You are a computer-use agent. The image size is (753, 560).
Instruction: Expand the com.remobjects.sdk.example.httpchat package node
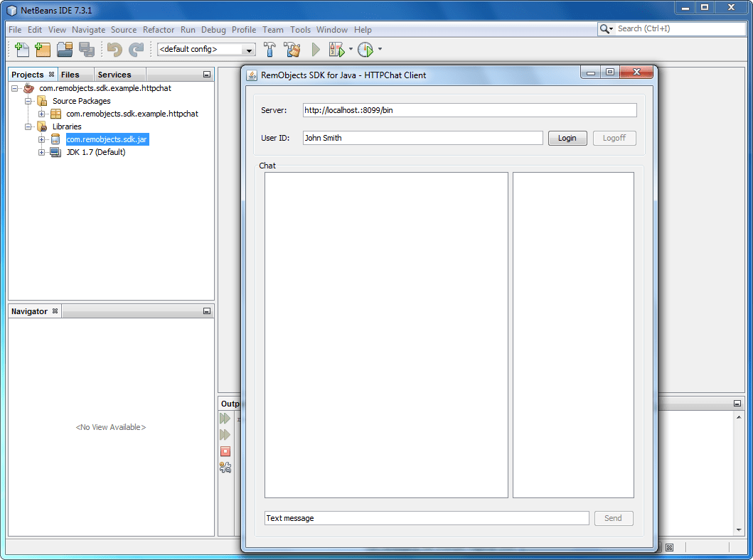coord(42,114)
